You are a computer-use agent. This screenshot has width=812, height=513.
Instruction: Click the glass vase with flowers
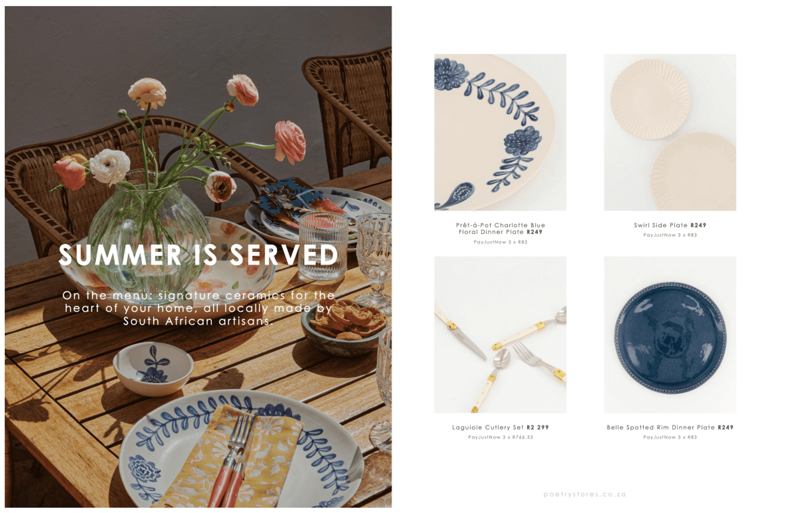[148, 233]
